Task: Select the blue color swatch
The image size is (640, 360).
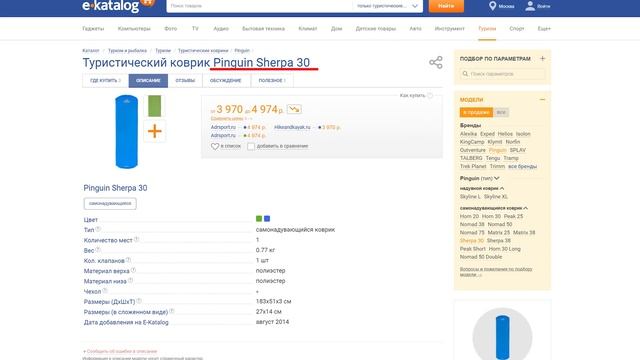Action: 267,219
